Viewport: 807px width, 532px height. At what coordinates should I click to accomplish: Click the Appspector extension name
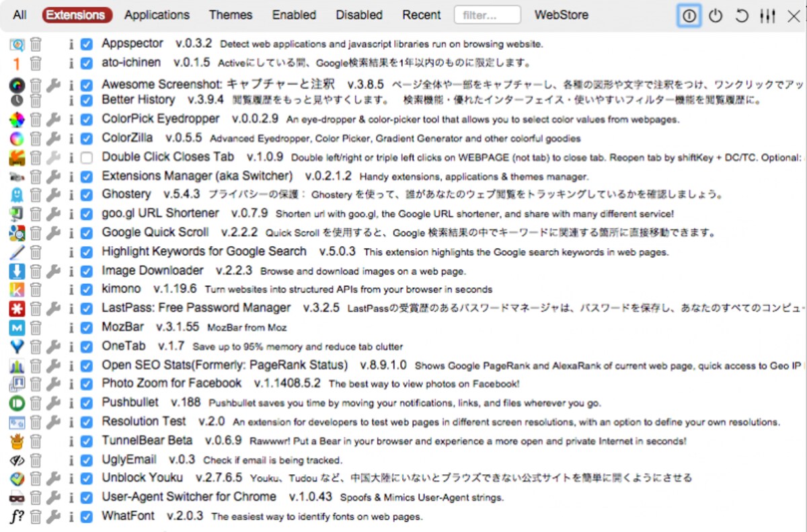(132, 44)
